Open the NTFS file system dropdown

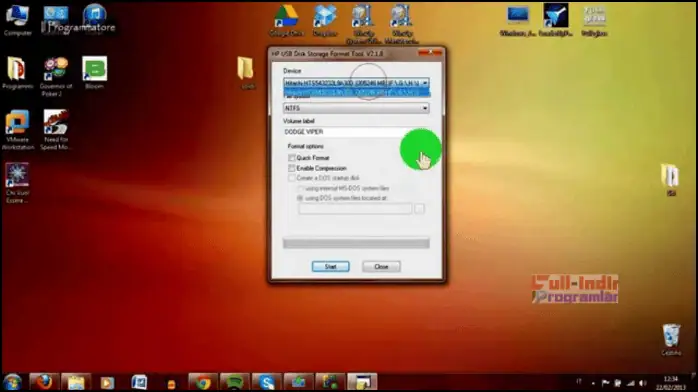point(356,108)
